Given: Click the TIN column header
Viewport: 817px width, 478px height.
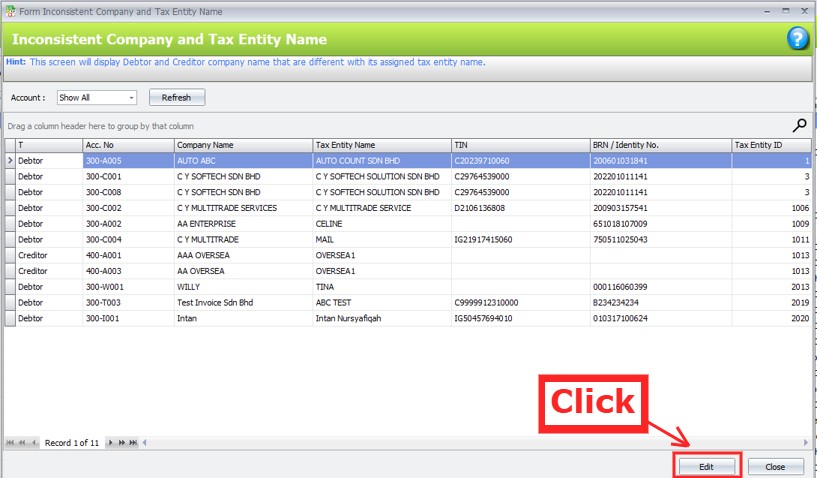Looking at the screenshot, I should pos(519,145).
